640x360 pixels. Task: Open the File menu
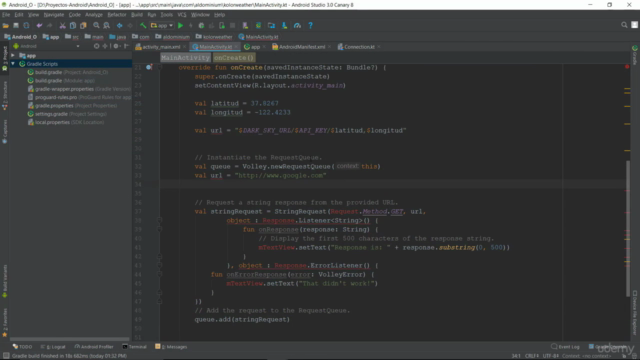click(6, 15)
